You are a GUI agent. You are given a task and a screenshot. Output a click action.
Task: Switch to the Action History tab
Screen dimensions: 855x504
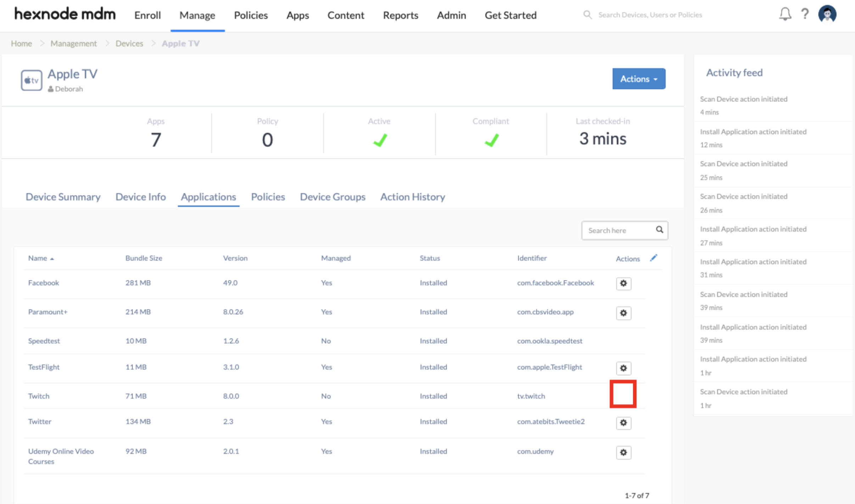pos(413,197)
